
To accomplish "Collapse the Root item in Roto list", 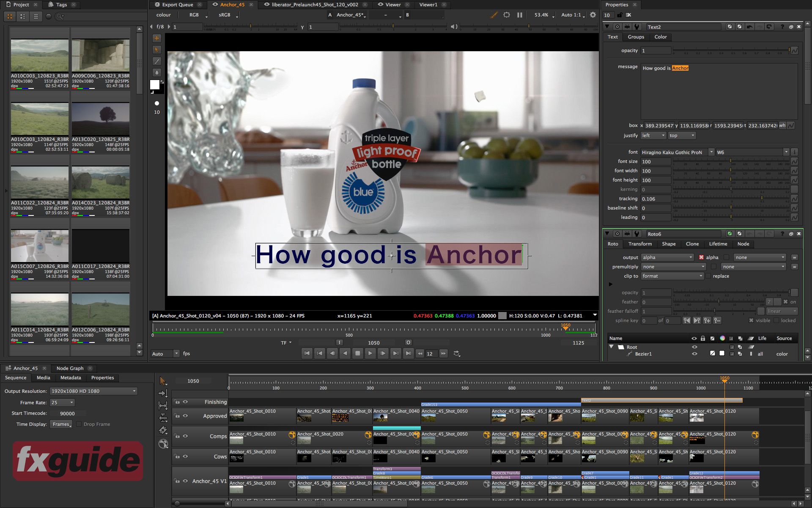I will (x=611, y=347).
